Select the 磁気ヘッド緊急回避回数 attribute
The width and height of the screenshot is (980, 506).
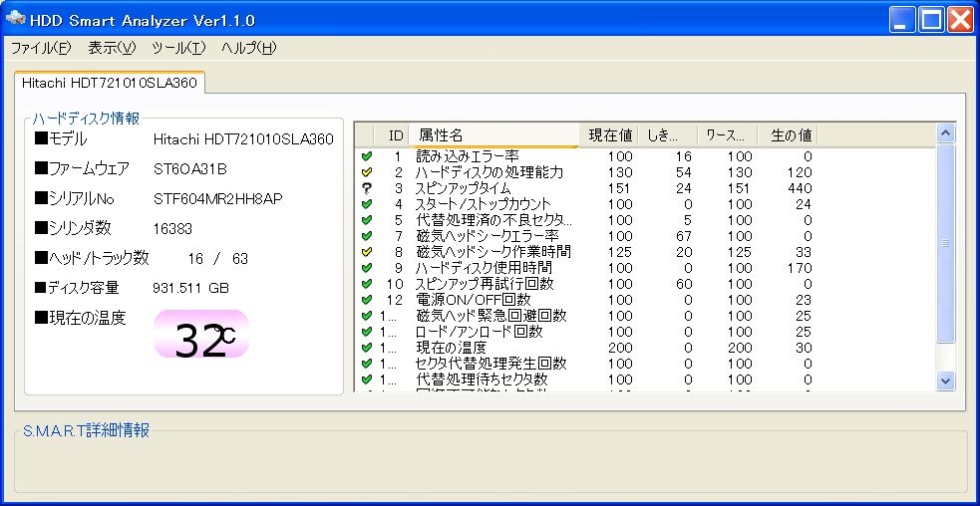(x=491, y=316)
